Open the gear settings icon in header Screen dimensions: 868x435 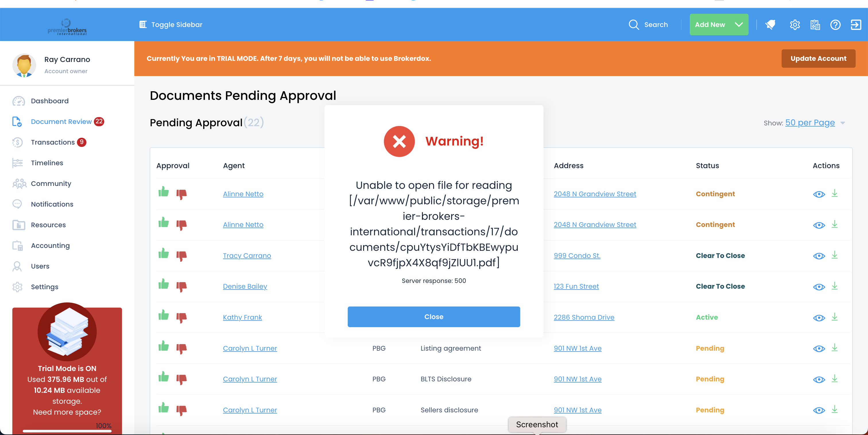(795, 25)
